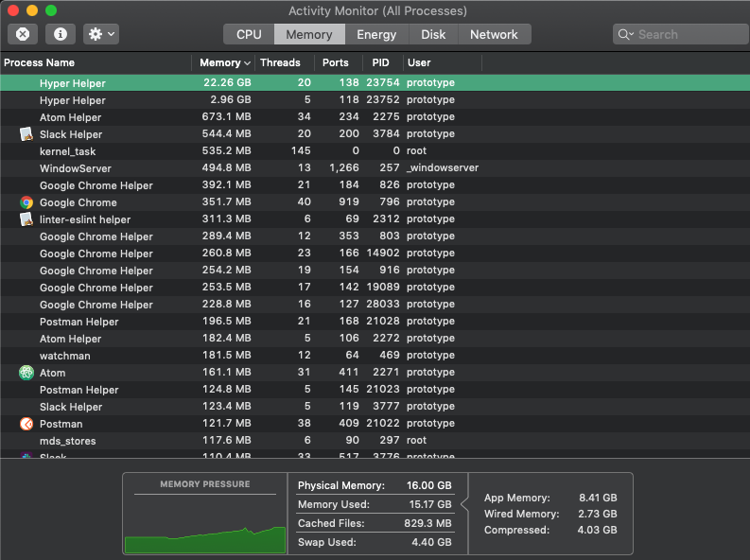Click the Wired Memory 2.73 GB entry
The image size is (750, 560).
[x=550, y=514]
